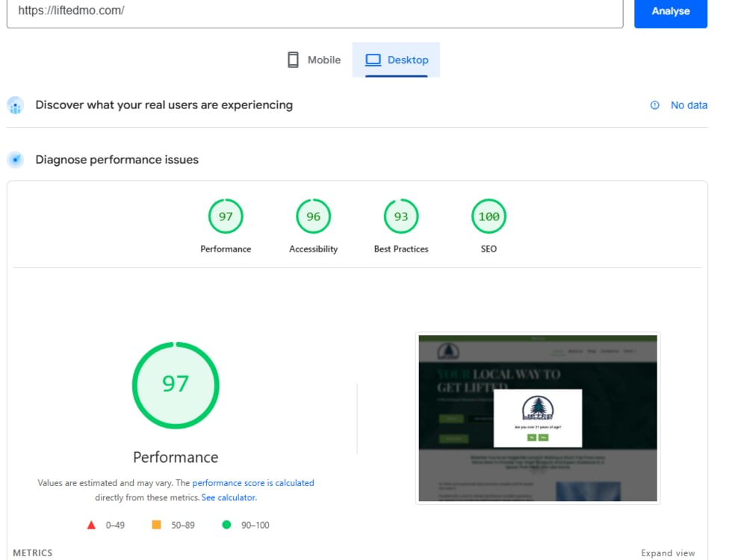The width and height of the screenshot is (747, 560).
Task: Click the desktop laptop icon
Action: (373, 60)
